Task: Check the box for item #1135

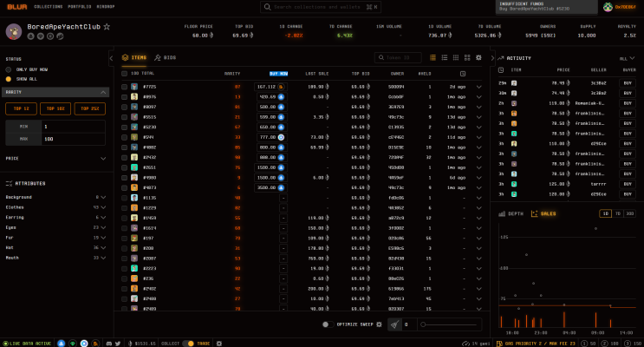Action: [x=125, y=198]
